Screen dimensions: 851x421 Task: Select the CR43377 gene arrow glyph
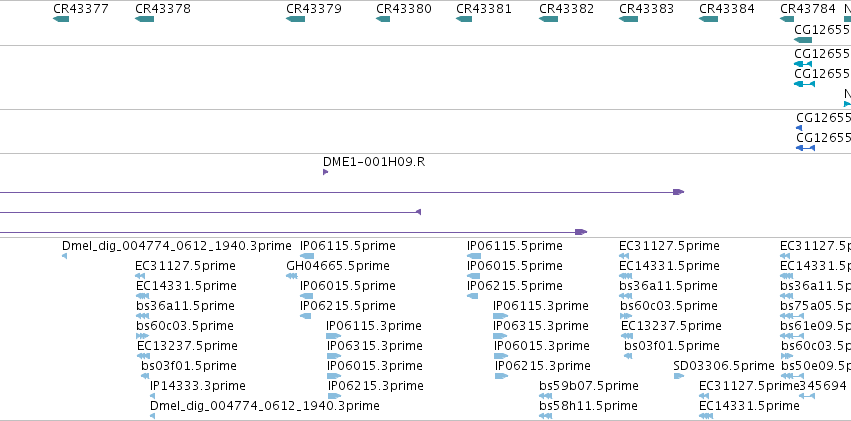[61, 19]
